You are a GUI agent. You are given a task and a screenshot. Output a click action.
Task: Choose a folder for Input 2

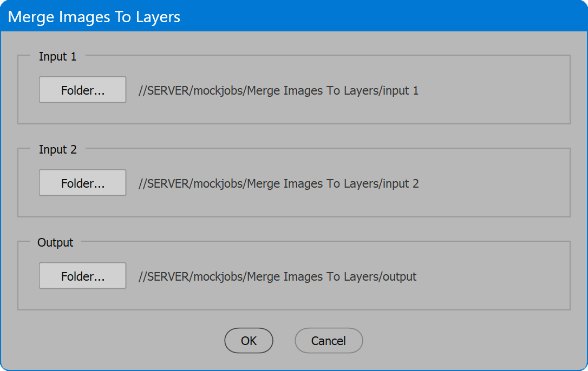pos(82,183)
